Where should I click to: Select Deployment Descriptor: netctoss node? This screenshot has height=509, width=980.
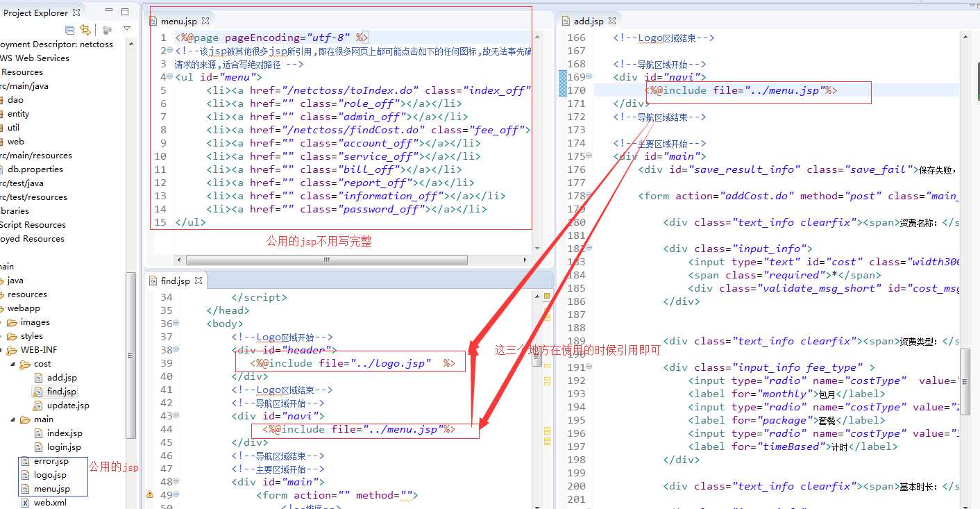click(55, 44)
